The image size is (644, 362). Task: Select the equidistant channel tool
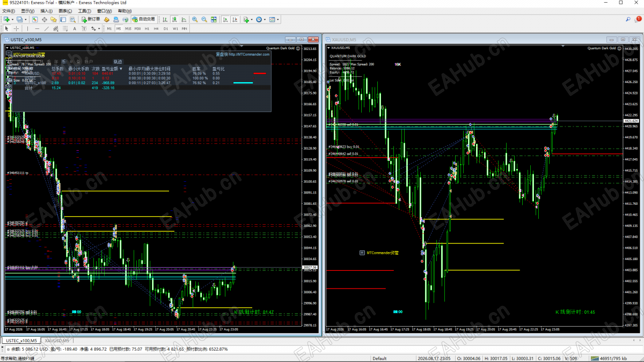56,28
